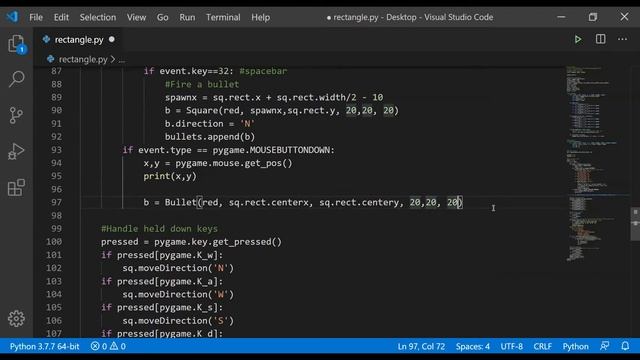
Task: Change the UTF-8 file encoding
Action: click(x=511, y=347)
